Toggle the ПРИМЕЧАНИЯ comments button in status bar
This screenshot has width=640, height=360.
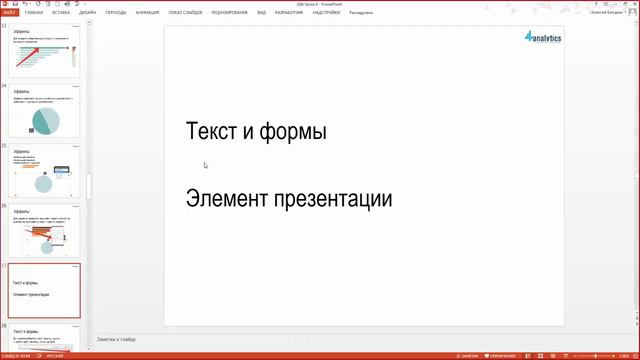[x=500, y=356]
